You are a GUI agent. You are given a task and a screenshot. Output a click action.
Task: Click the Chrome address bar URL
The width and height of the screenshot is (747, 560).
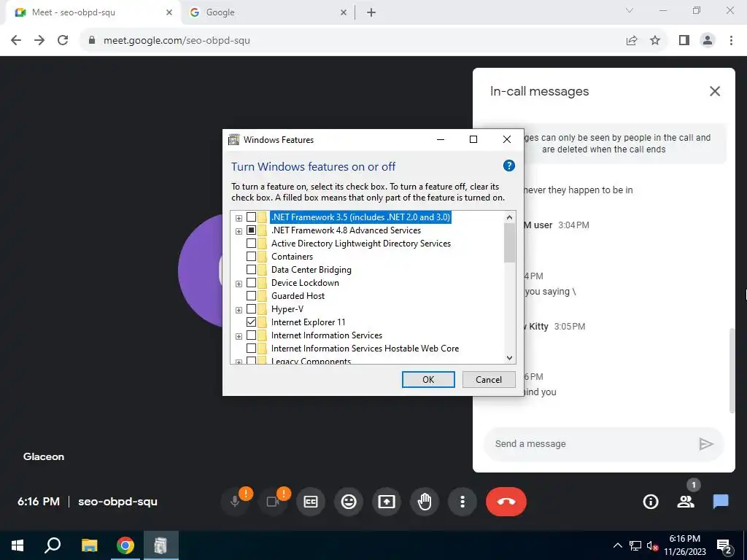pyautogui.click(x=177, y=41)
